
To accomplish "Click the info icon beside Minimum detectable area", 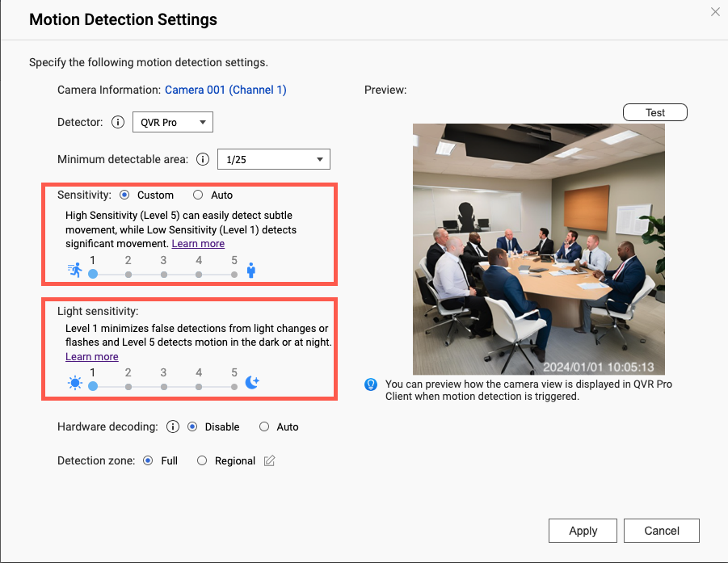I will click(x=203, y=160).
